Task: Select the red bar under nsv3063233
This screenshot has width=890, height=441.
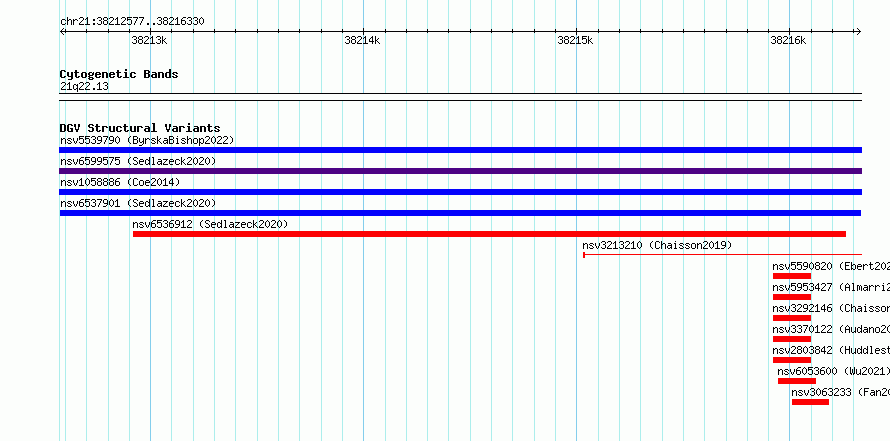Action: tap(811, 402)
